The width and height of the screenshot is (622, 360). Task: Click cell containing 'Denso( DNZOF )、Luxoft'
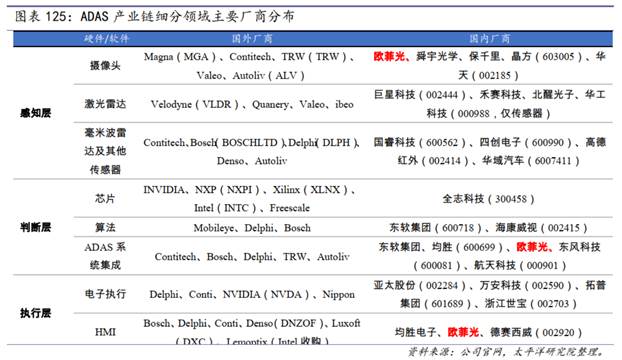point(252,332)
